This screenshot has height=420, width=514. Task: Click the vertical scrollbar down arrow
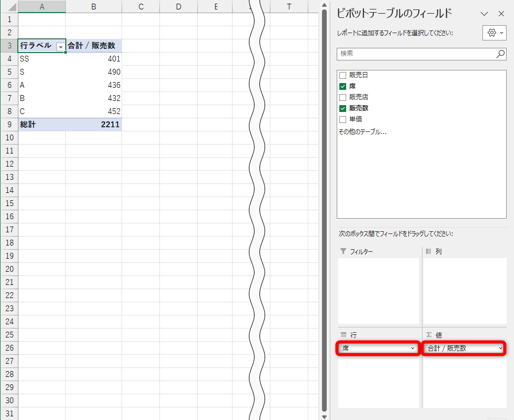324,416
